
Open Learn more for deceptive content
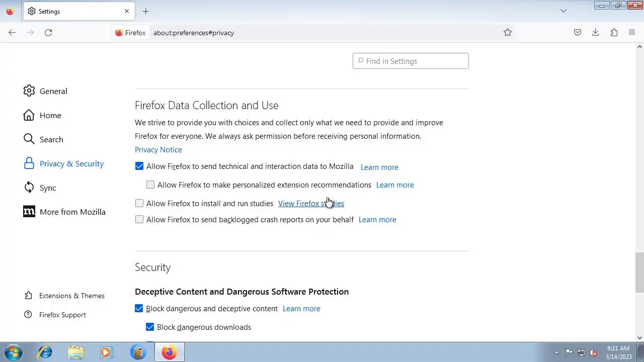tap(301, 309)
